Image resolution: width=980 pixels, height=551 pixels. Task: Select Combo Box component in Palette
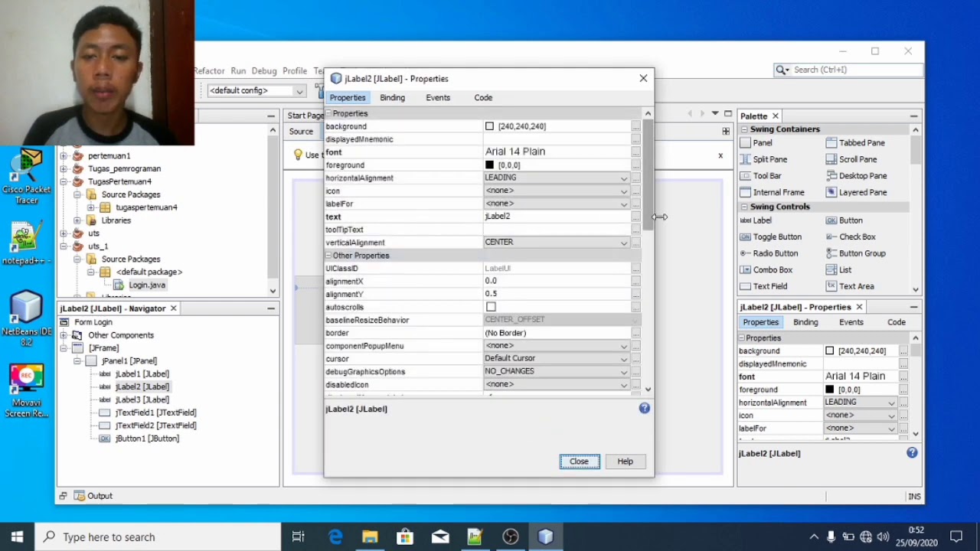click(x=766, y=270)
